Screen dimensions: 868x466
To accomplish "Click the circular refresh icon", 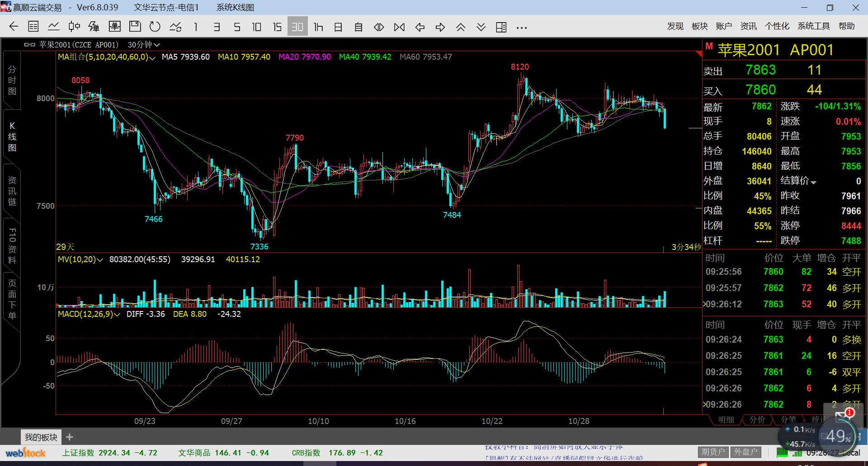I will point(155,27).
